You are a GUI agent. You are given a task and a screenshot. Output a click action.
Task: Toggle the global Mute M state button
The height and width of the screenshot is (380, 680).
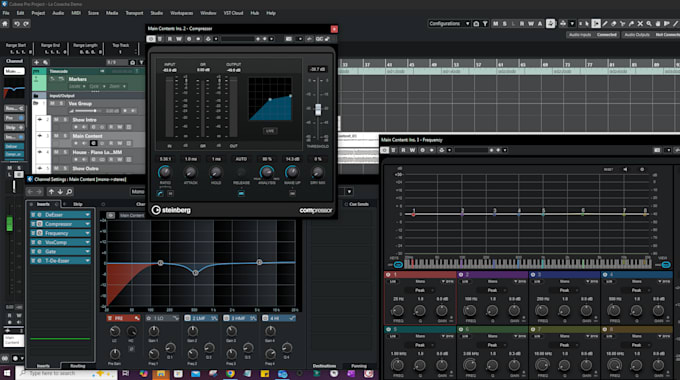pyautogui.click(x=495, y=24)
